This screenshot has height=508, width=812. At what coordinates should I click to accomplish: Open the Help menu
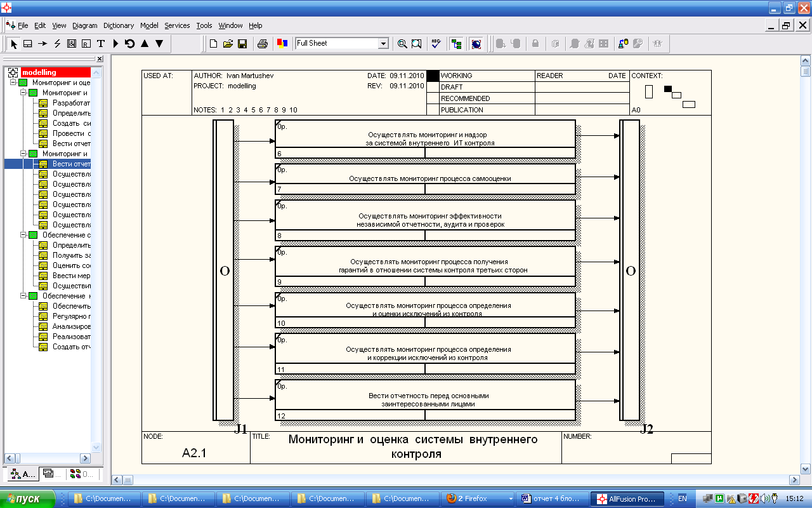[x=256, y=25]
